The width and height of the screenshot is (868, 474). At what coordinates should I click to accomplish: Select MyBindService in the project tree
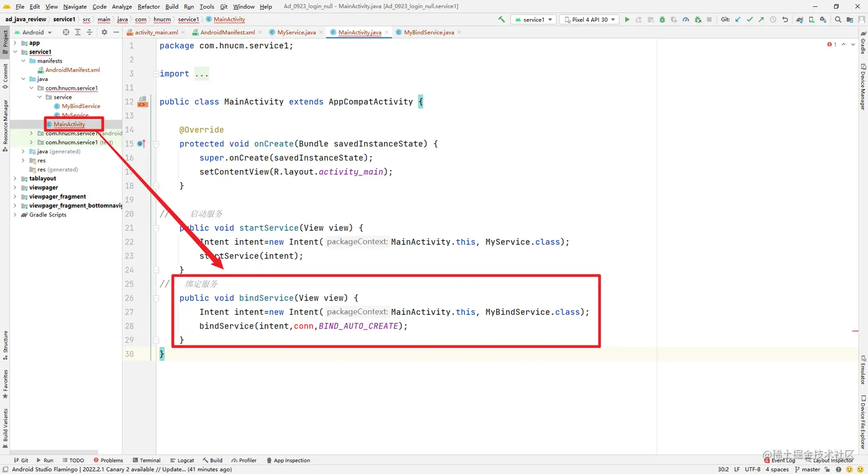tap(81, 106)
